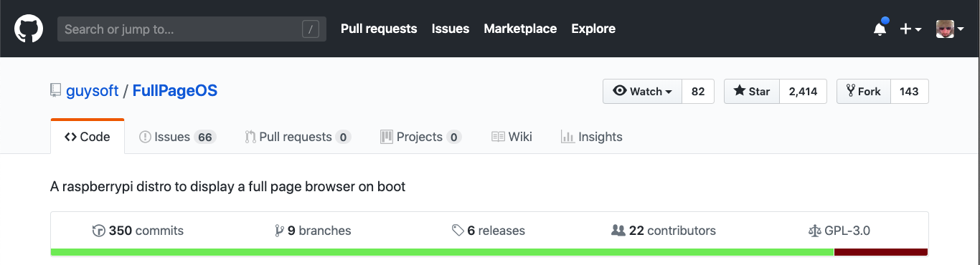Fork the repository
Screen dimensions: 980x265
864,92
